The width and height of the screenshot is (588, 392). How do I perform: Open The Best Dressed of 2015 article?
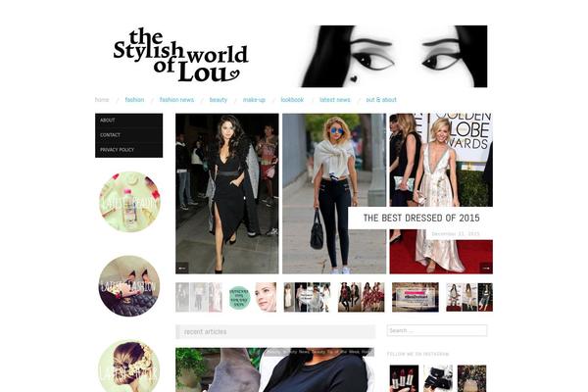point(421,218)
